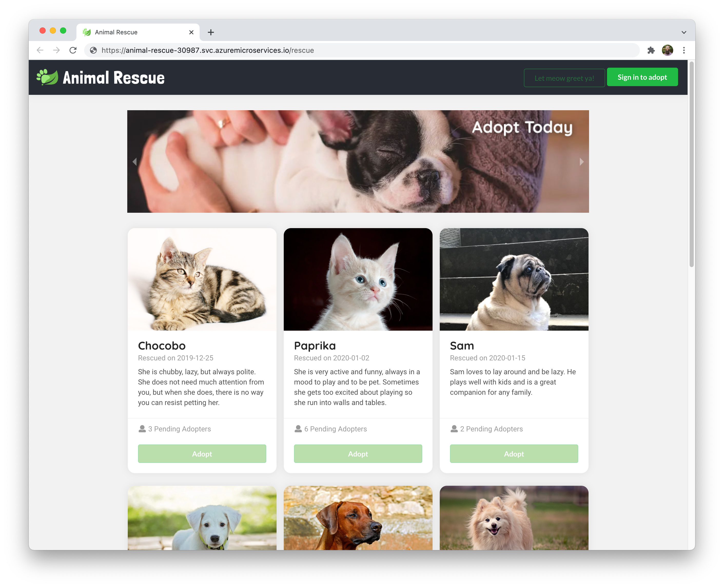The width and height of the screenshot is (724, 588).
Task: Click the Animal Rescue paw-leaf logo
Action: click(47, 77)
